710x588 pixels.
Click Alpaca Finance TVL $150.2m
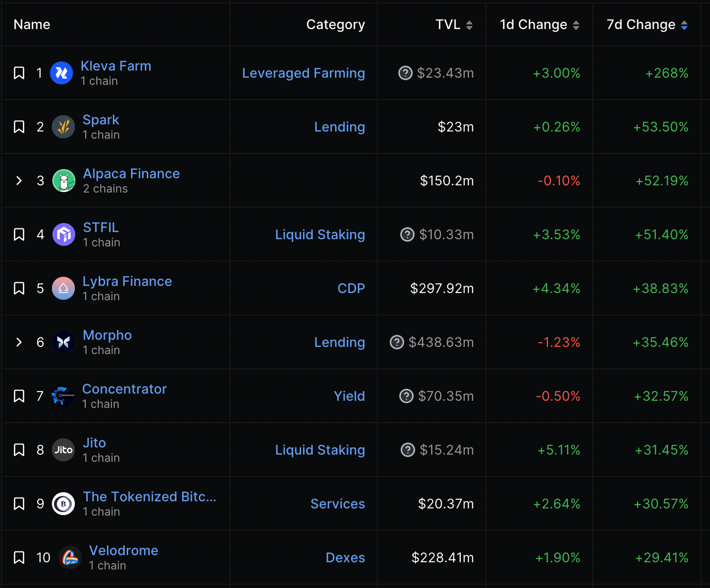point(447,181)
